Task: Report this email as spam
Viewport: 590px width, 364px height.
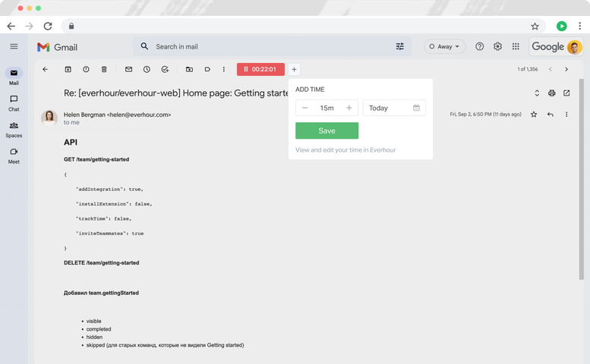Action: click(86, 69)
